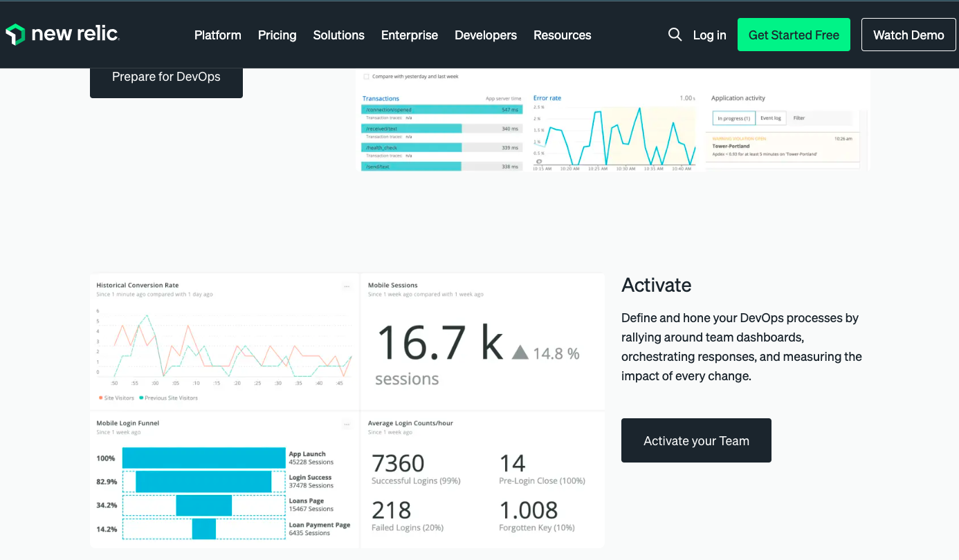The height and width of the screenshot is (560, 959).
Task: Switch to the In progress (1) tab
Action: click(x=733, y=118)
